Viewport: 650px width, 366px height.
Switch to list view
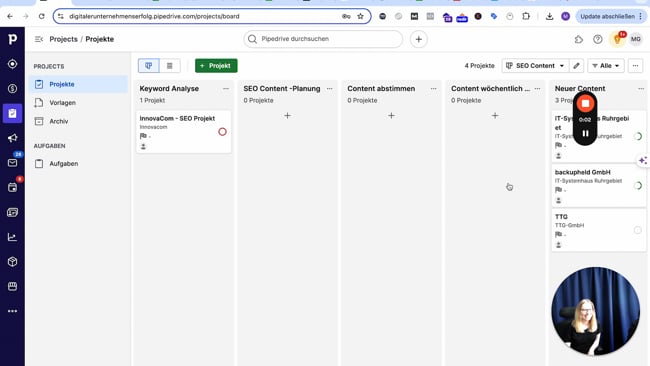tap(170, 65)
